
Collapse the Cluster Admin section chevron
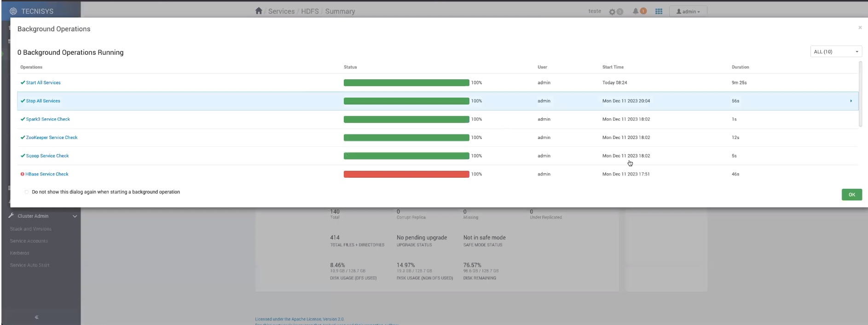coord(75,216)
